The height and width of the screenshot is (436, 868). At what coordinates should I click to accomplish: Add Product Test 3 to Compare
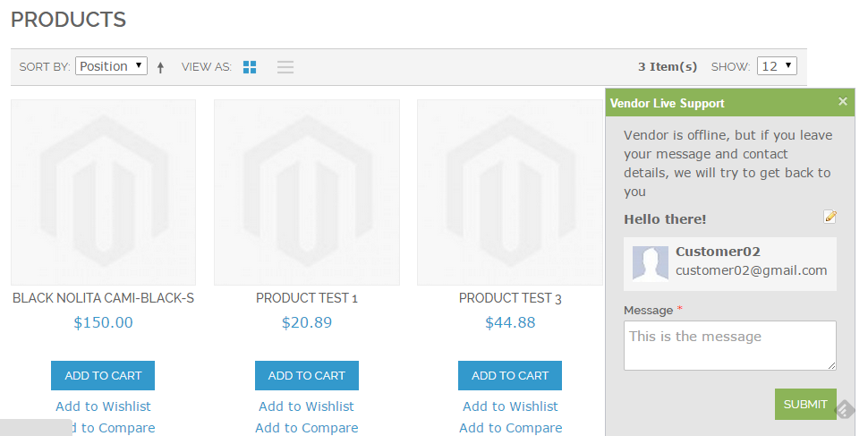(510, 428)
